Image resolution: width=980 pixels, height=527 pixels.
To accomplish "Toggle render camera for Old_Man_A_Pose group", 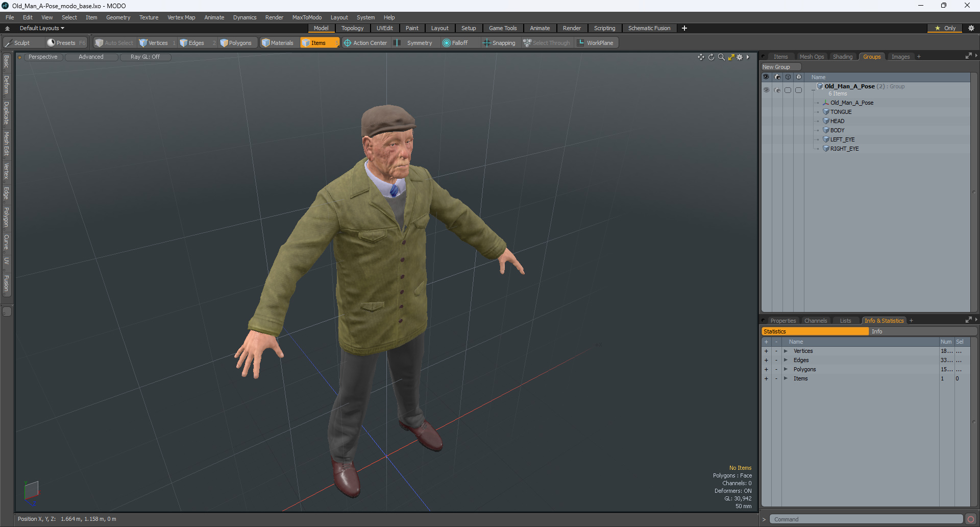I will coord(777,90).
